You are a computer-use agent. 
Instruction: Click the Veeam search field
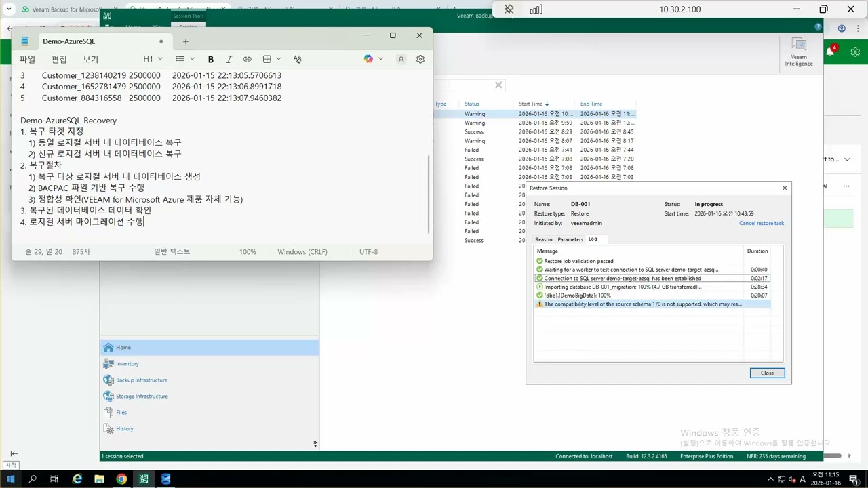pyautogui.click(x=463, y=85)
